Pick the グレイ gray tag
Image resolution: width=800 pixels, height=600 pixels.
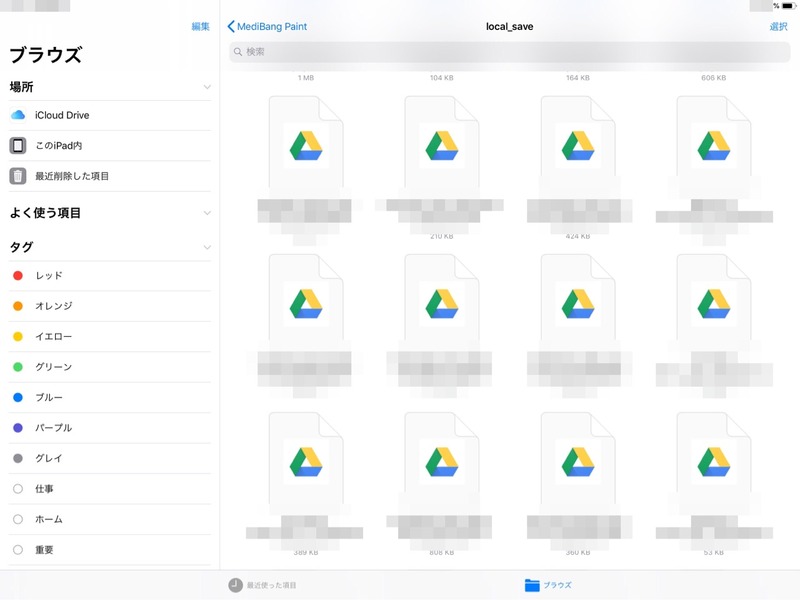coord(110,458)
